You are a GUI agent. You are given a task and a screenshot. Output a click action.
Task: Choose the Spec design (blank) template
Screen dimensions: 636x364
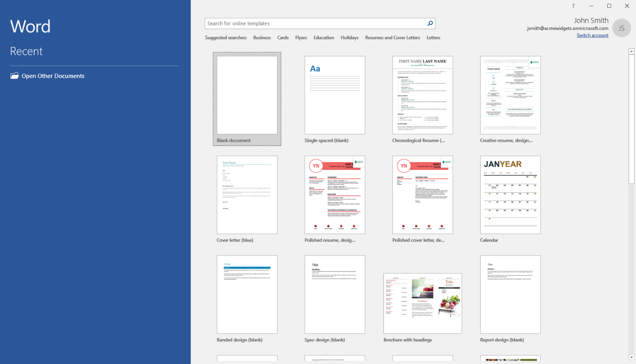click(335, 298)
